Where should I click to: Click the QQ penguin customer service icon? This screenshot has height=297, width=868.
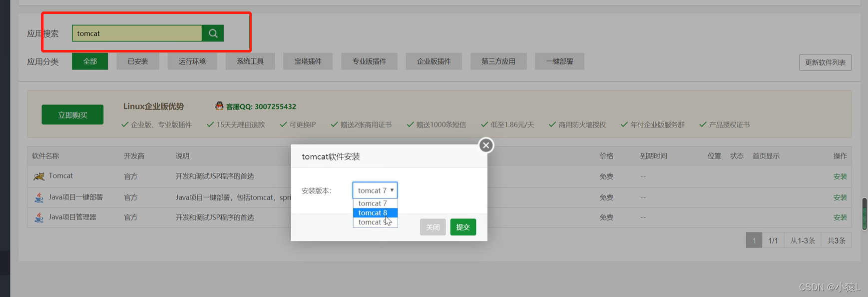(219, 106)
